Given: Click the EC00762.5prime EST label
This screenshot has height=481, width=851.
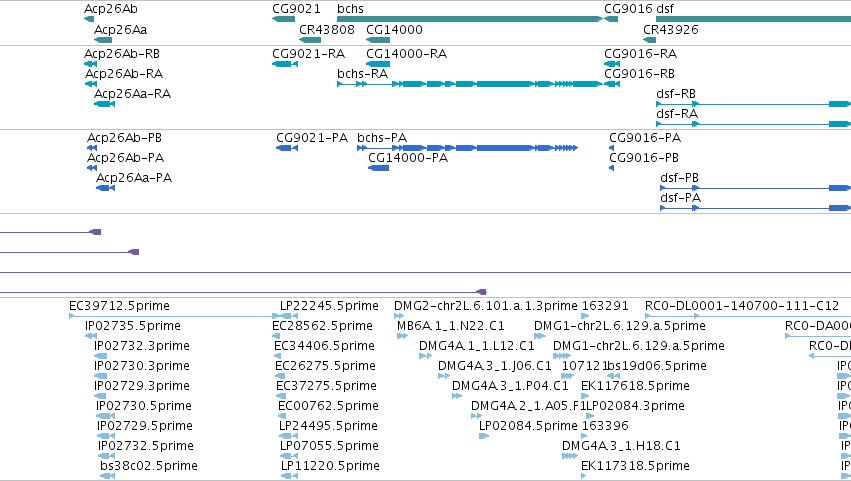Looking at the screenshot, I should (x=328, y=406).
